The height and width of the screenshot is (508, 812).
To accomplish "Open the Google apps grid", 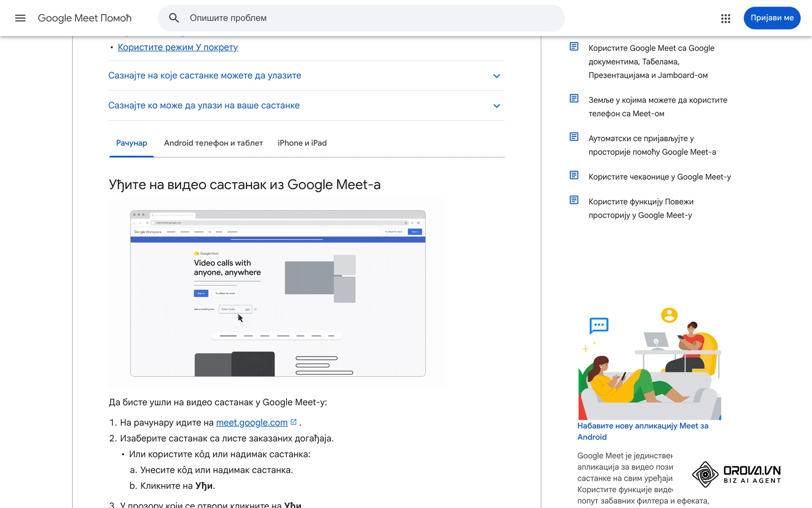I will tap(726, 18).
